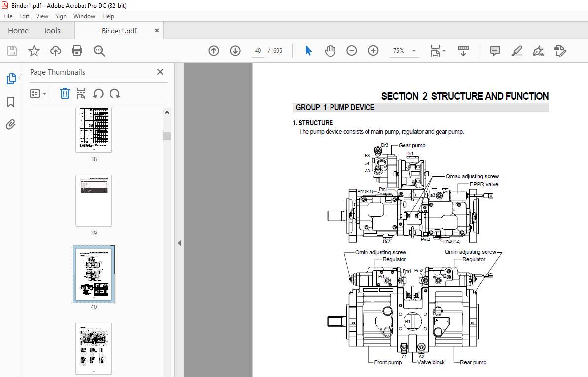The height and width of the screenshot is (377, 588).
Task: Click the 'SECTION 2 STRUCTURE AND FUNCTION' title
Action: (465, 96)
